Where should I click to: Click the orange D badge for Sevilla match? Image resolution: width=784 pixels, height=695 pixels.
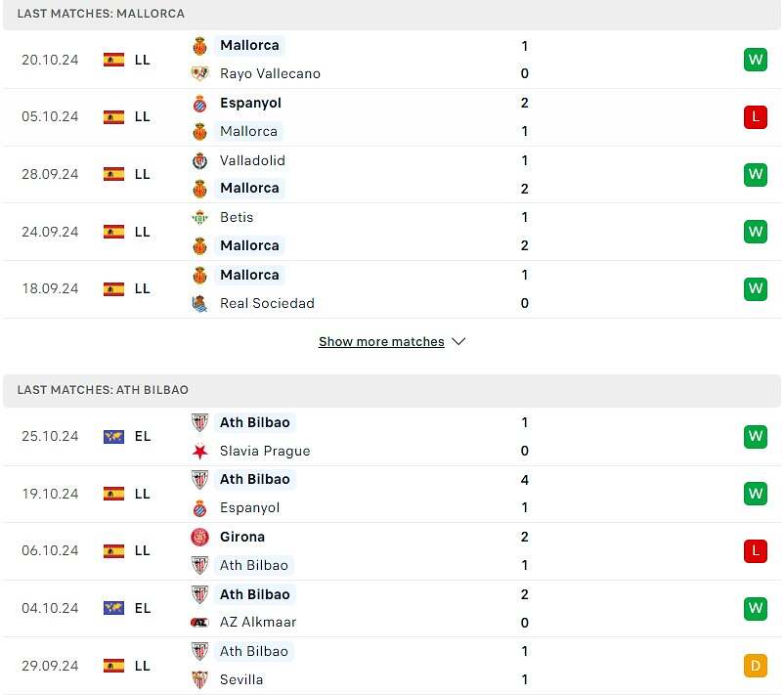point(755,666)
